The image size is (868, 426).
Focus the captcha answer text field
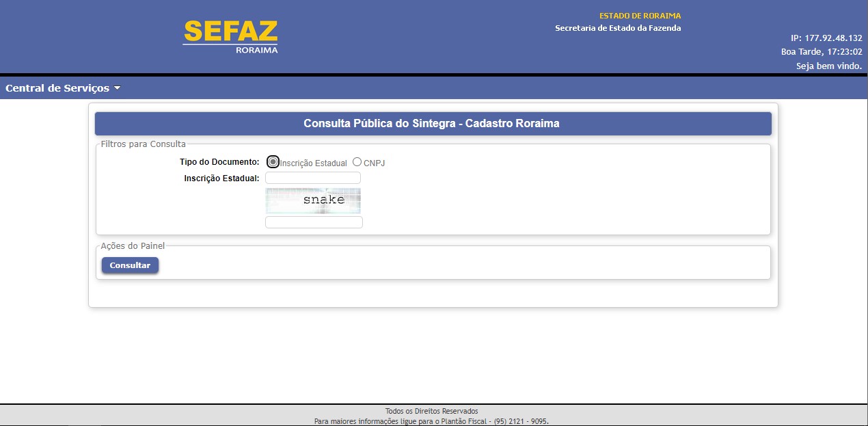(x=314, y=222)
